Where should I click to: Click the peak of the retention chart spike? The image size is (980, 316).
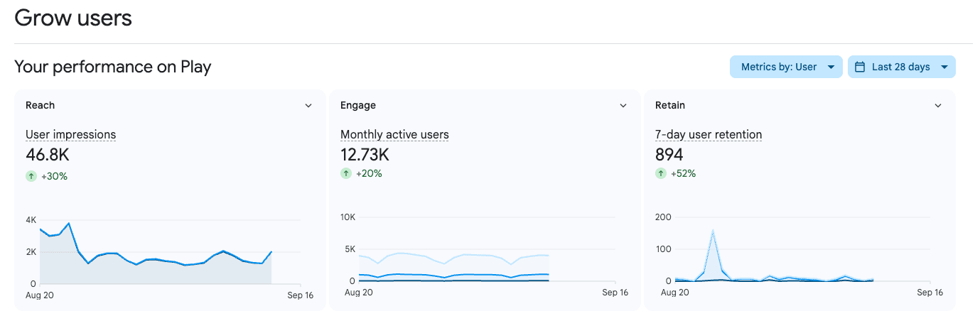coord(713,230)
